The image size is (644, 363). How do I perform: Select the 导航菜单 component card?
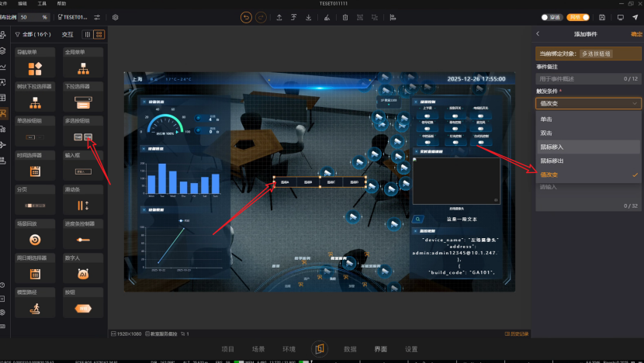(x=35, y=63)
